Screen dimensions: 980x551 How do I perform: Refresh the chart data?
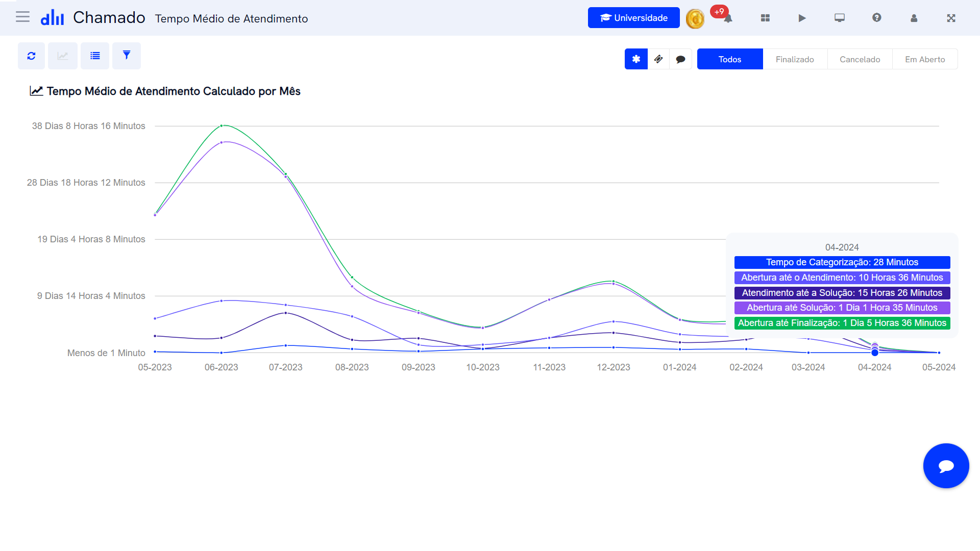[x=32, y=56]
